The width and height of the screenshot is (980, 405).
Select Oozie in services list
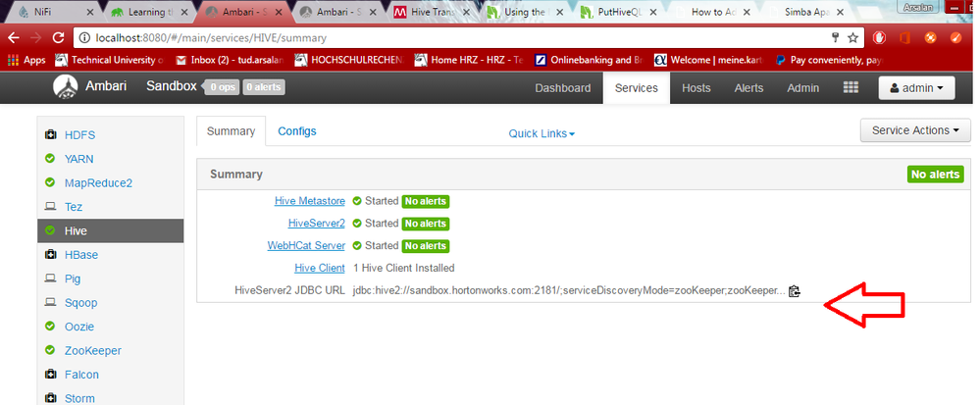[x=79, y=327]
